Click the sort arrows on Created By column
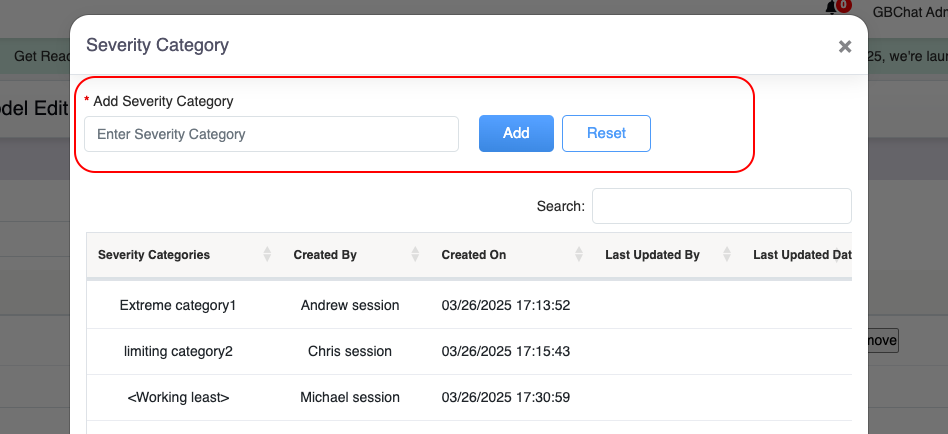The height and width of the screenshot is (434, 948). [414, 255]
